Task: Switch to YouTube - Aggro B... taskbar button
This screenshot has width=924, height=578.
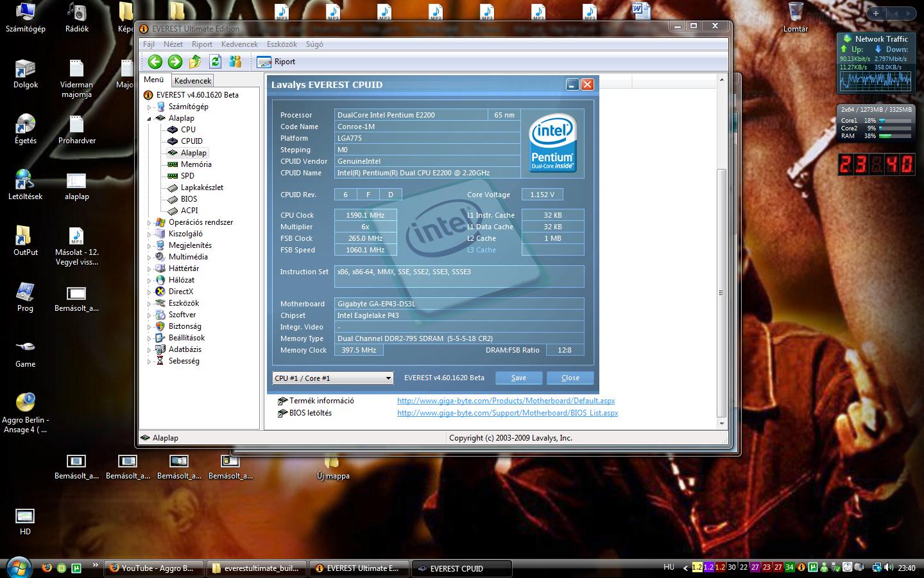Action: click(x=153, y=568)
